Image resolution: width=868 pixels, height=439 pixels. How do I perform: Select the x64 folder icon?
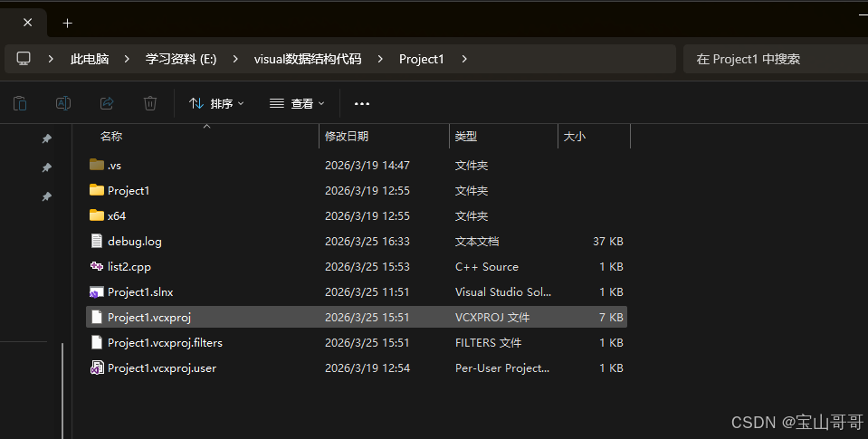(97, 215)
